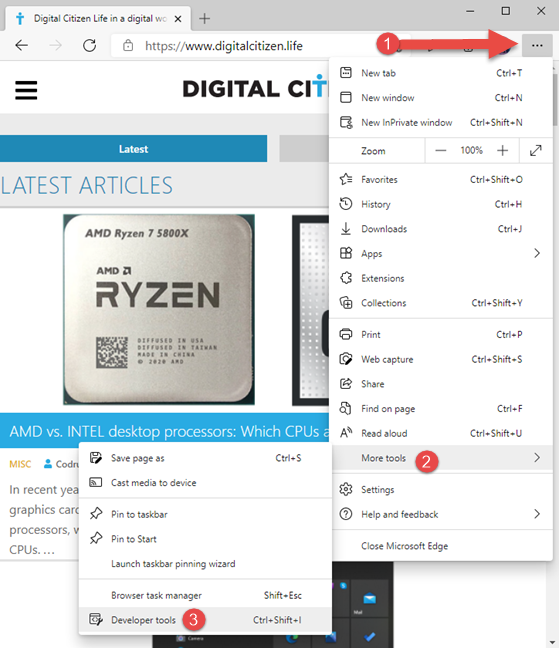
Task: Click the Read aloud icon
Action: (346, 433)
